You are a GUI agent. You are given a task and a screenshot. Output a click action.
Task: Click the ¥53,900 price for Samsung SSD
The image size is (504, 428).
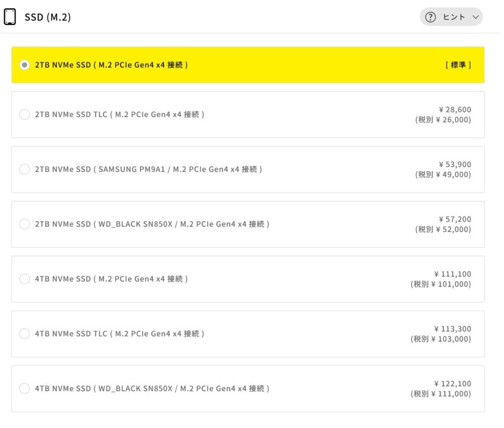click(x=455, y=164)
